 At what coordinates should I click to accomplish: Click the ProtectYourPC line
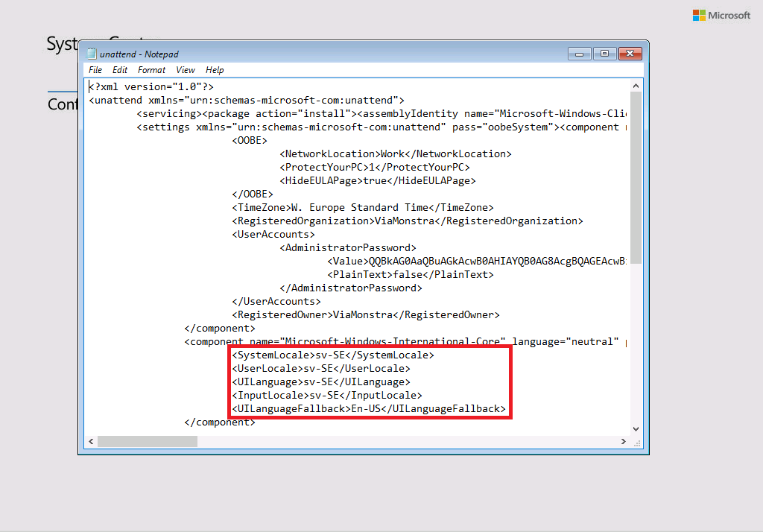[x=375, y=168]
